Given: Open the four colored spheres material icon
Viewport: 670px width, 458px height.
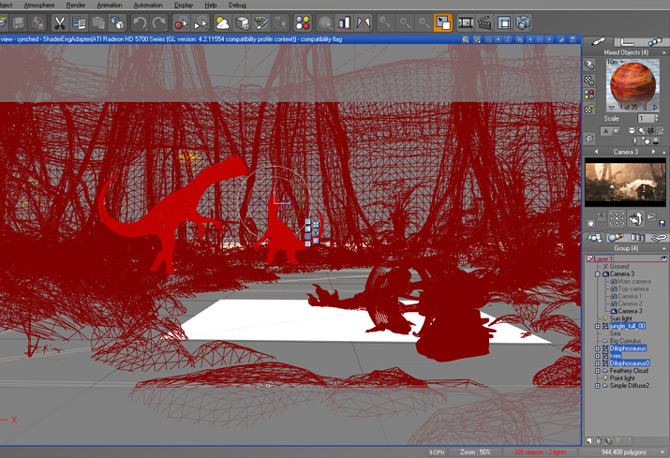Looking at the screenshot, I should click(x=303, y=23).
